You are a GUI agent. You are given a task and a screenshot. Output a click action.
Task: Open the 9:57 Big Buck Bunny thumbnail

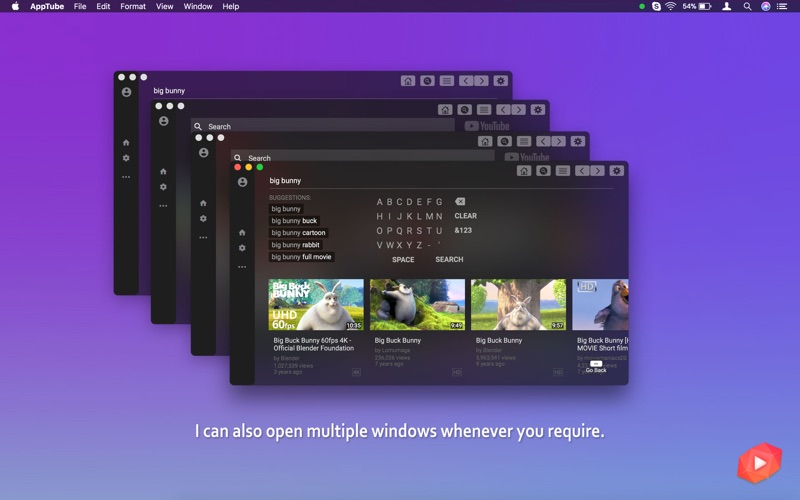pyautogui.click(x=518, y=305)
